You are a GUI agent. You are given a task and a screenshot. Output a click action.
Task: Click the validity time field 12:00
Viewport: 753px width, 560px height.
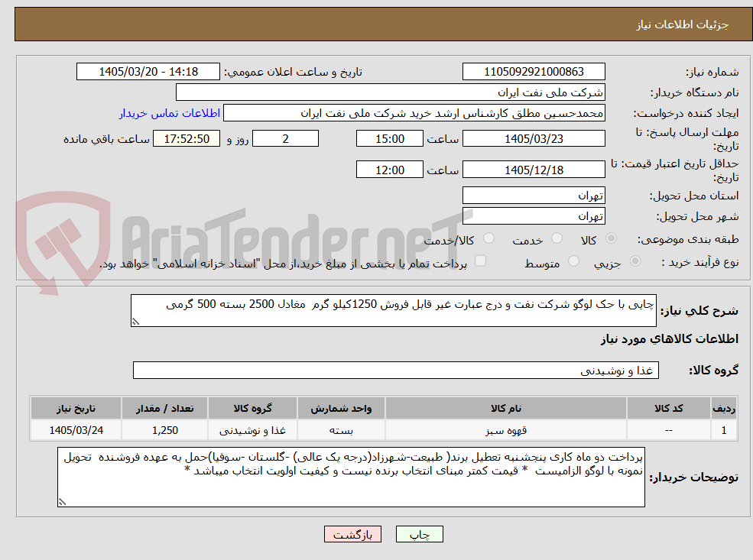point(389,170)
